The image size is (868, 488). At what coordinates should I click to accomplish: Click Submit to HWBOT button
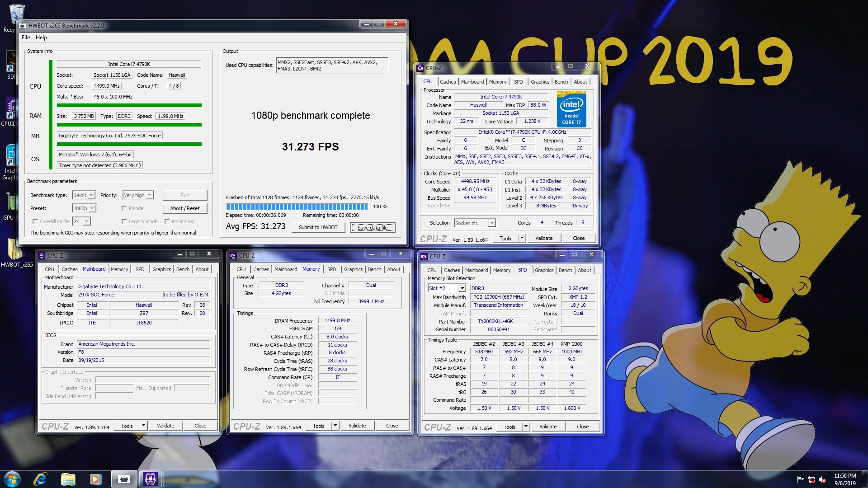pyautogui.click(x=318, y=227)
